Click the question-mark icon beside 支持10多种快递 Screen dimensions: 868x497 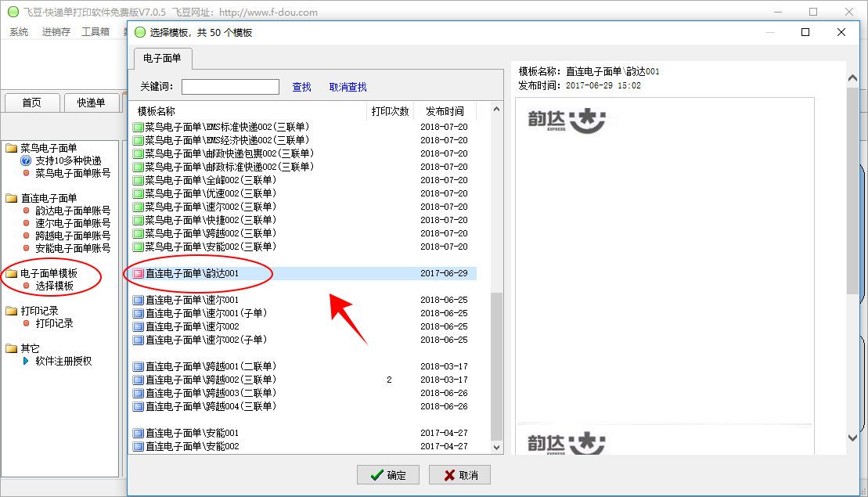(26, 160)
